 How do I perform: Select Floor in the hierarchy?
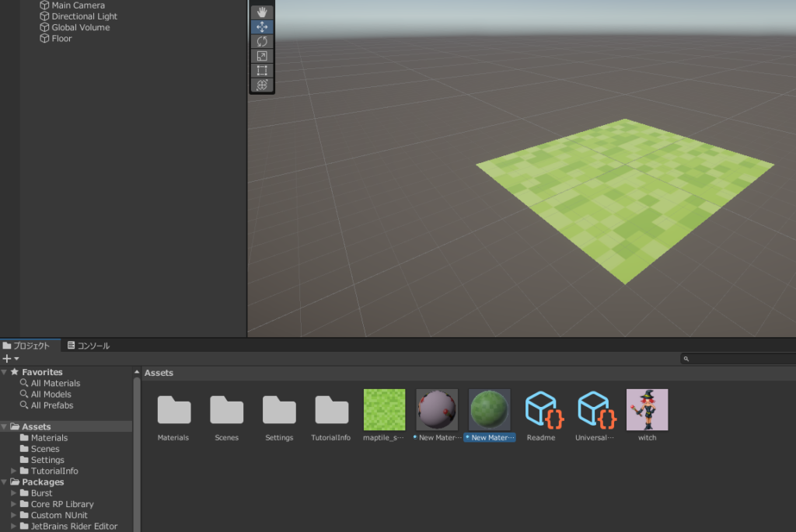61,38
